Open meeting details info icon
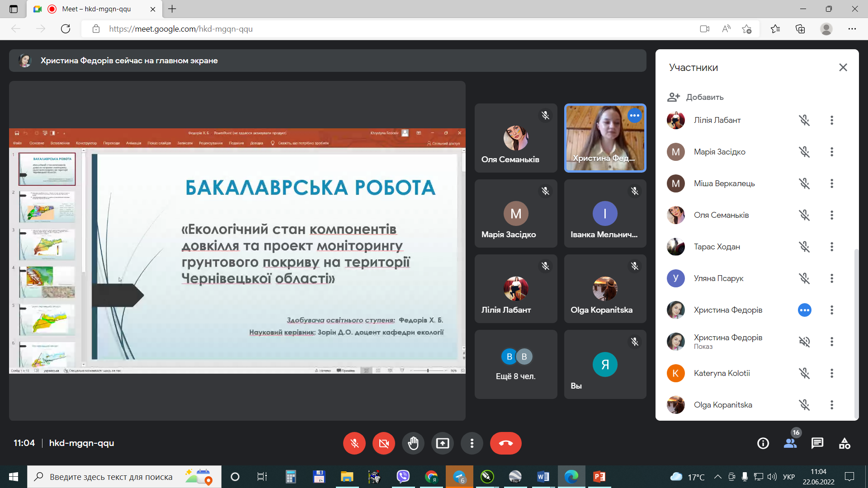868x488 pixels. tap(763, 443)
